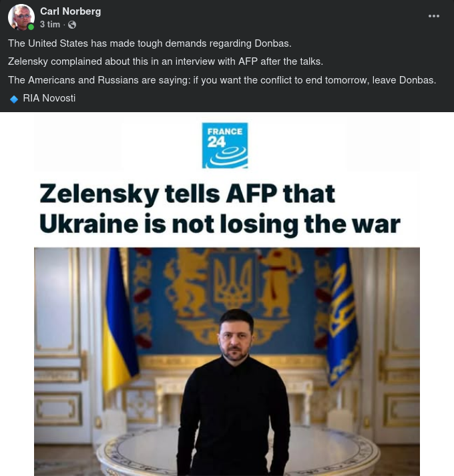Click the line "The Americans and Russians are saying"

point(222,80)
